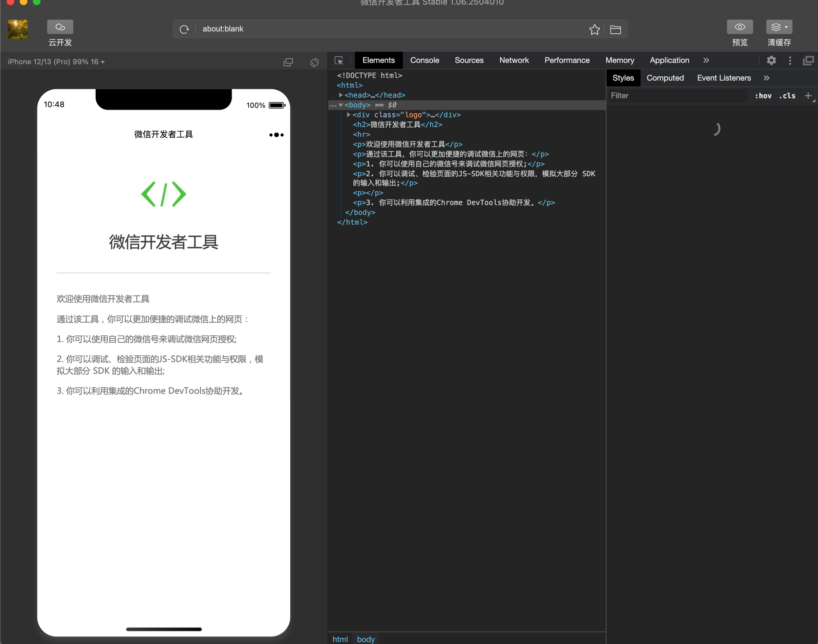
Task: Open the Application tab
Action: [669, 60]
